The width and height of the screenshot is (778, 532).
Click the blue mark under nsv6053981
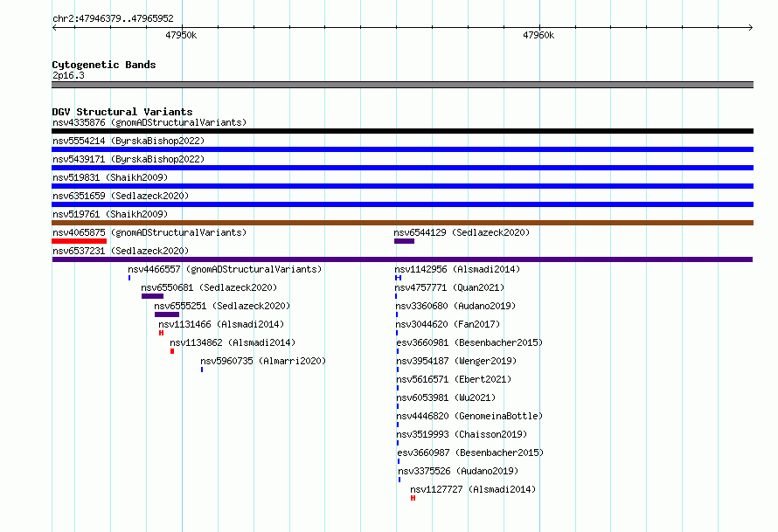(x=398, y=406)
